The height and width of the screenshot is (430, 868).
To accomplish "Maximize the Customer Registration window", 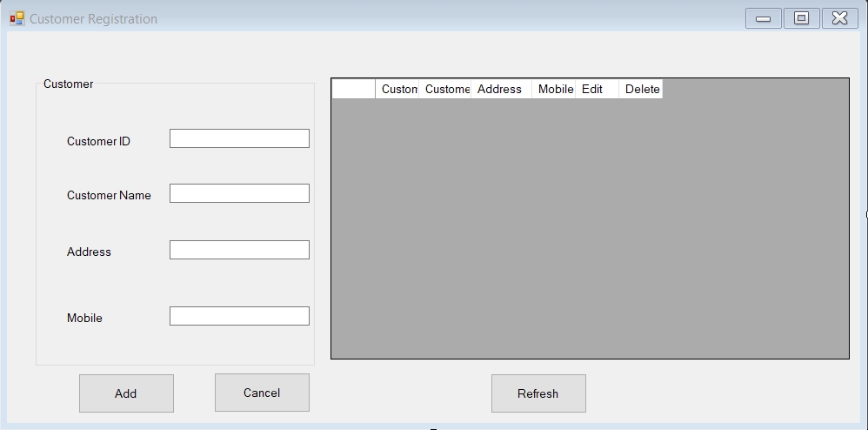I will (801, 18).
